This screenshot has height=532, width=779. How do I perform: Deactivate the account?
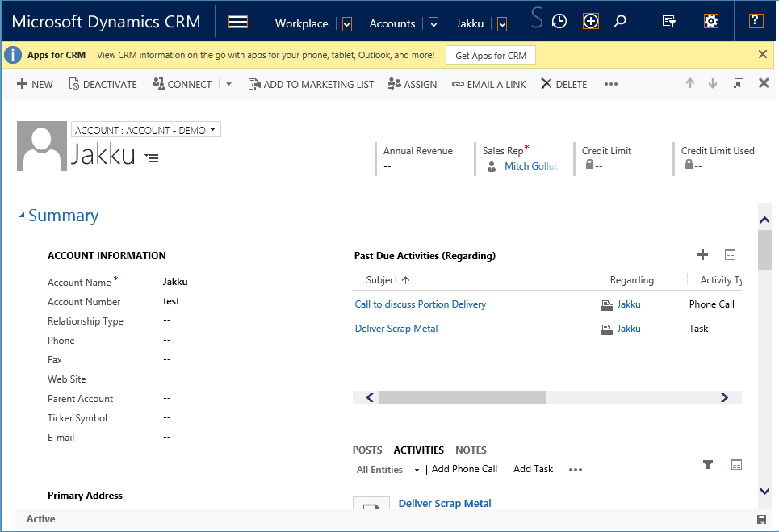[103, 84]
